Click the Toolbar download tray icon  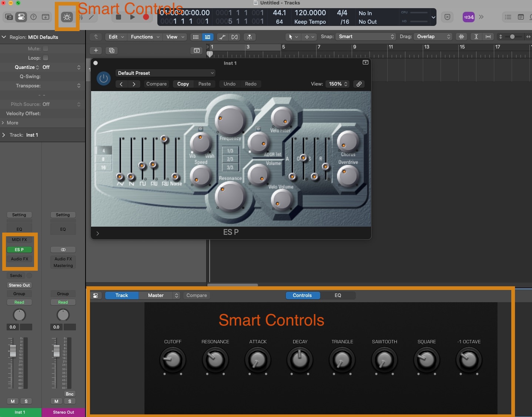click(x=46, y=17)
